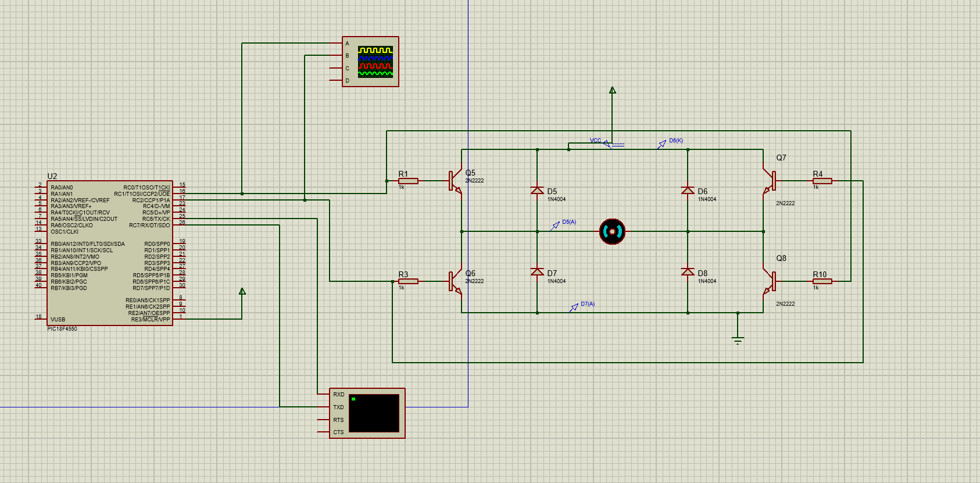Image resolution: width=980 pixels, height=483 pixels.
Task: Select transistor Q5 2N2222
Action: [455, 181]
